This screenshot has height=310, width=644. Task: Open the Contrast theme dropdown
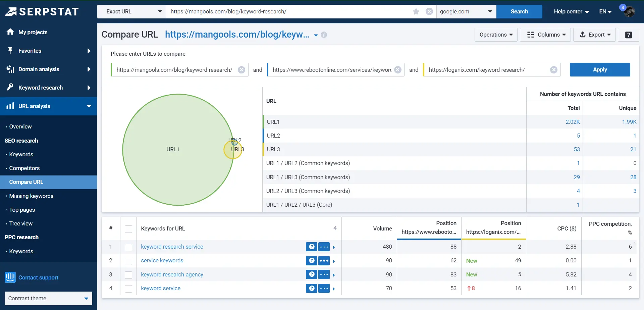click(x=48, y=298)
